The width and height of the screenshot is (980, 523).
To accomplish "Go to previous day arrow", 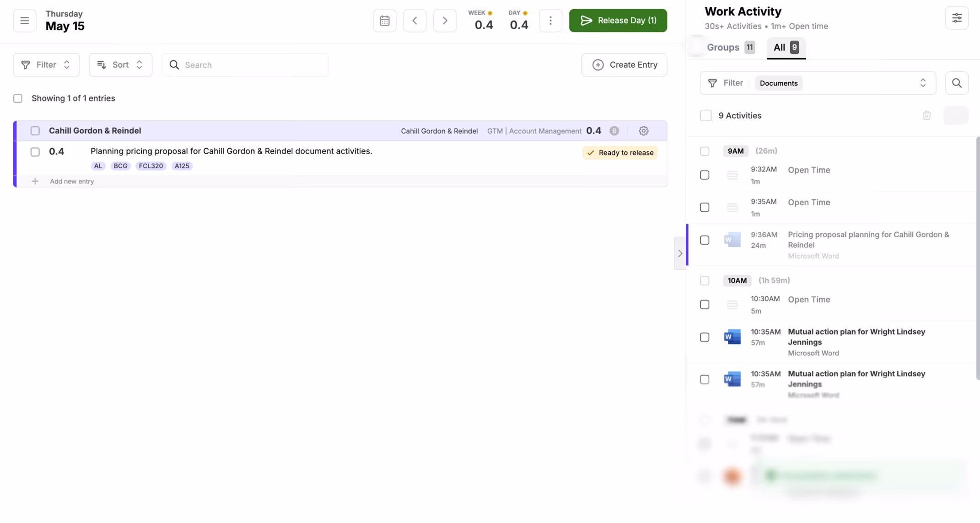I will tap(415, 21).
